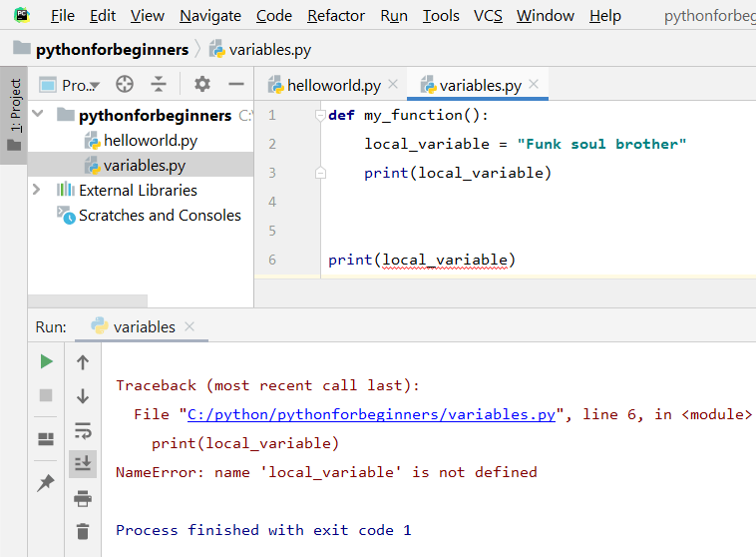
Task: Click the python icon on variables run tab
Action: point(100,325)
